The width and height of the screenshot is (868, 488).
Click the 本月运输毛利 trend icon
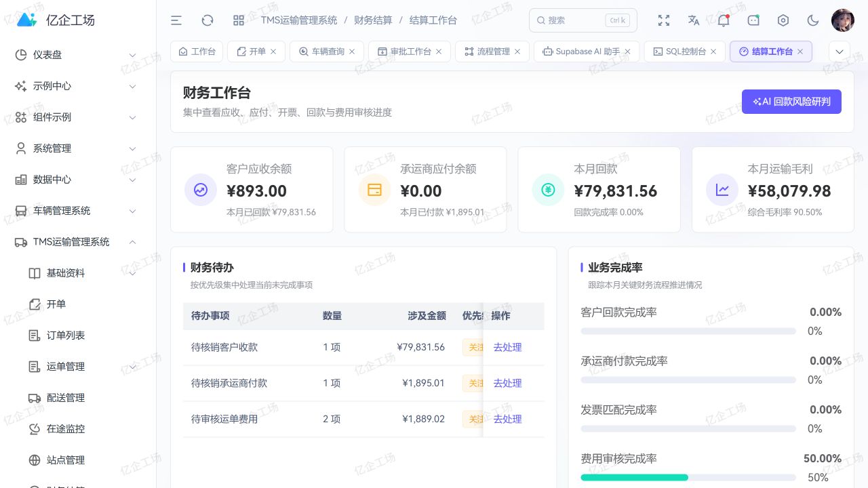click(x=722, y=190)
